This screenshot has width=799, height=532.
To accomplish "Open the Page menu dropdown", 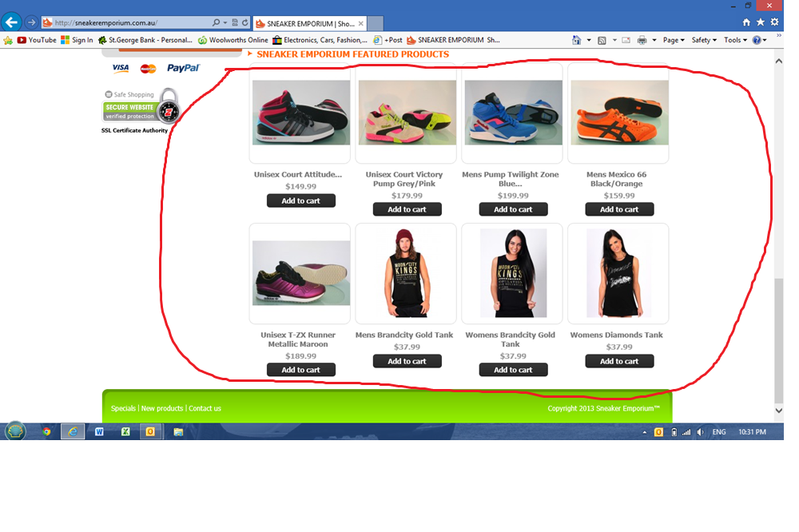I will point(673,40).
